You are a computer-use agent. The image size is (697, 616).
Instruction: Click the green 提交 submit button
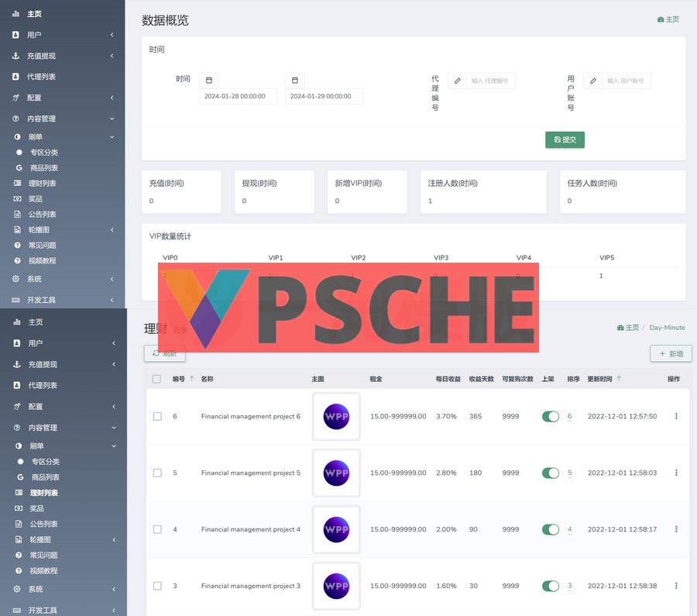pos(565,139)
